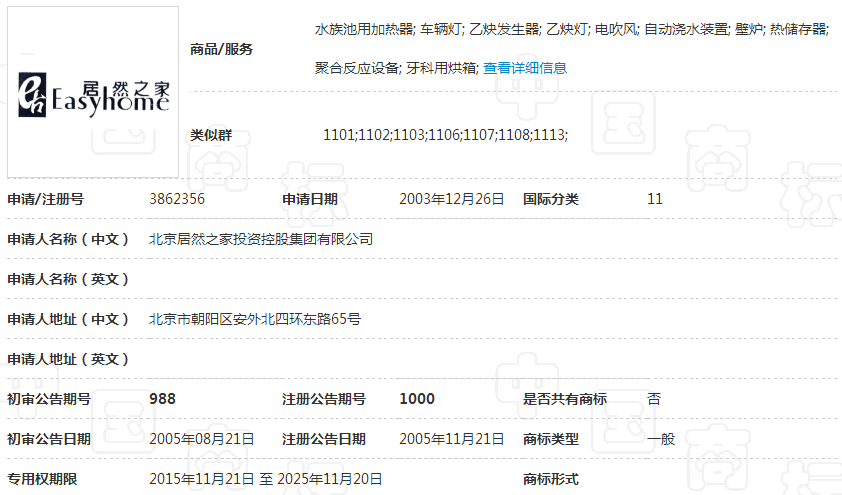
Task: Click the 国际分类 value 11
Action: tap(655, 199)
